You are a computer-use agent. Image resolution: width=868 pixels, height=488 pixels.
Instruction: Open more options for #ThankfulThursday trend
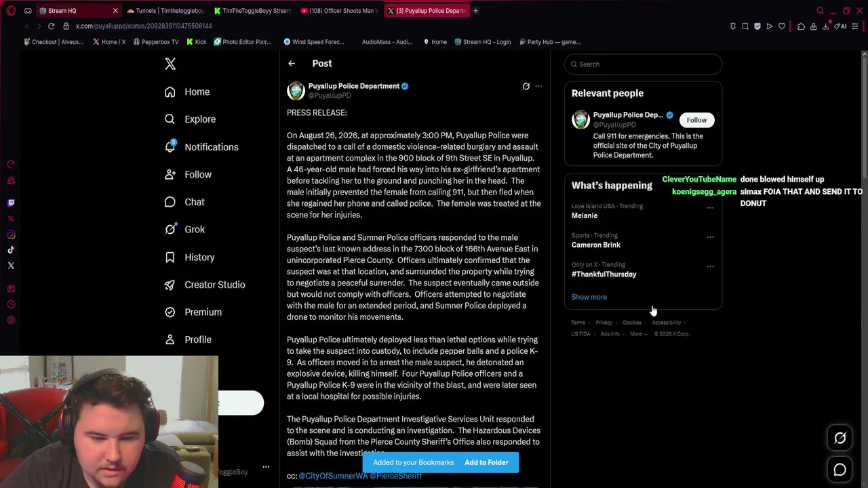point(710,266)
